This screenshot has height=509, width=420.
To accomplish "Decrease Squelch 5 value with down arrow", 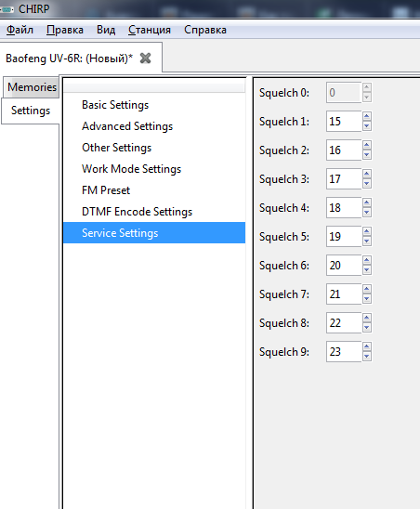I will tap(367, 241).
